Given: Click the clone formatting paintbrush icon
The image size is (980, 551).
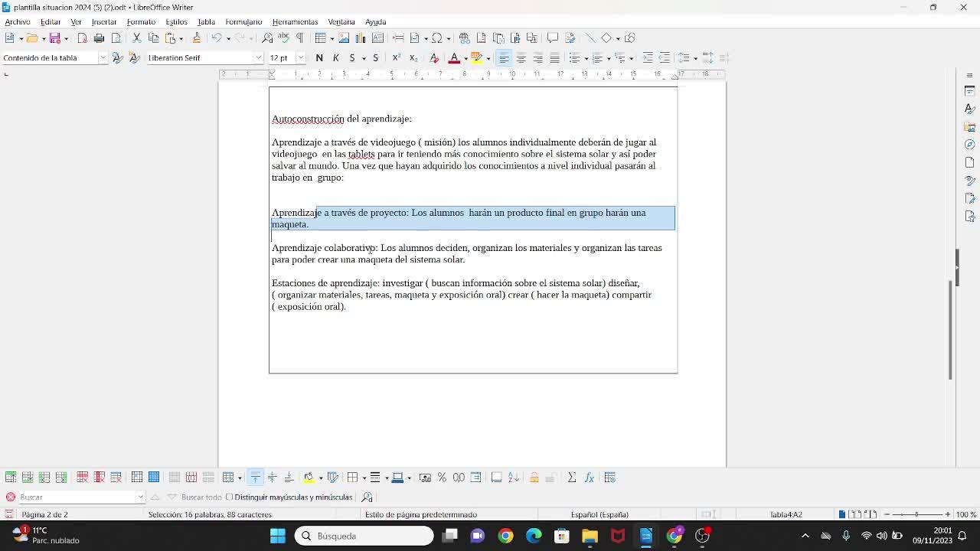Looking at the screenshot, I should coord(197,38).
